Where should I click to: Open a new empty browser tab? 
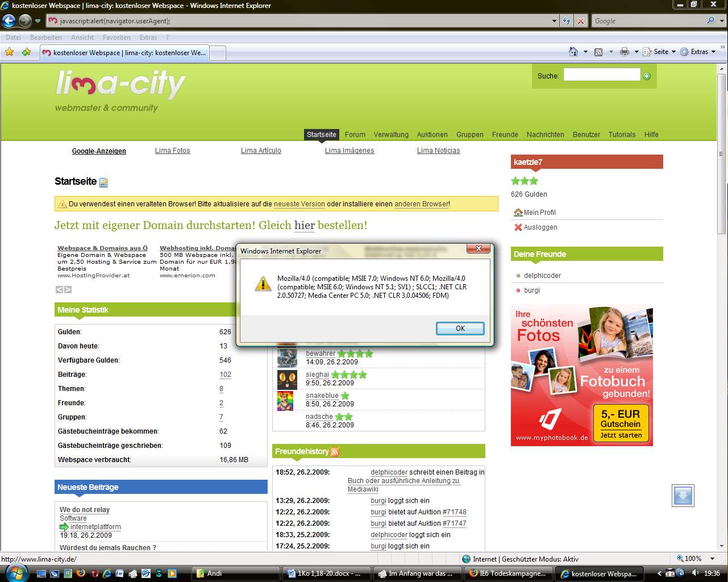click(x=218, y=52)
